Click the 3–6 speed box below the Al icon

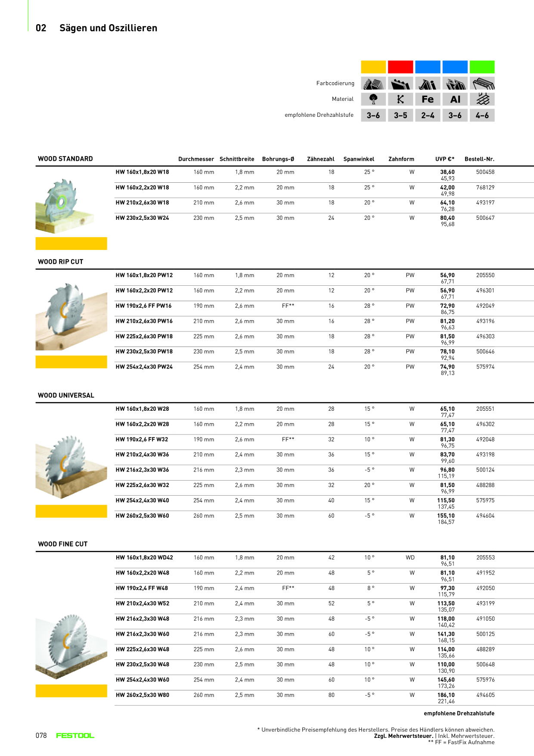pyautogui.click(x=455, y=115)
